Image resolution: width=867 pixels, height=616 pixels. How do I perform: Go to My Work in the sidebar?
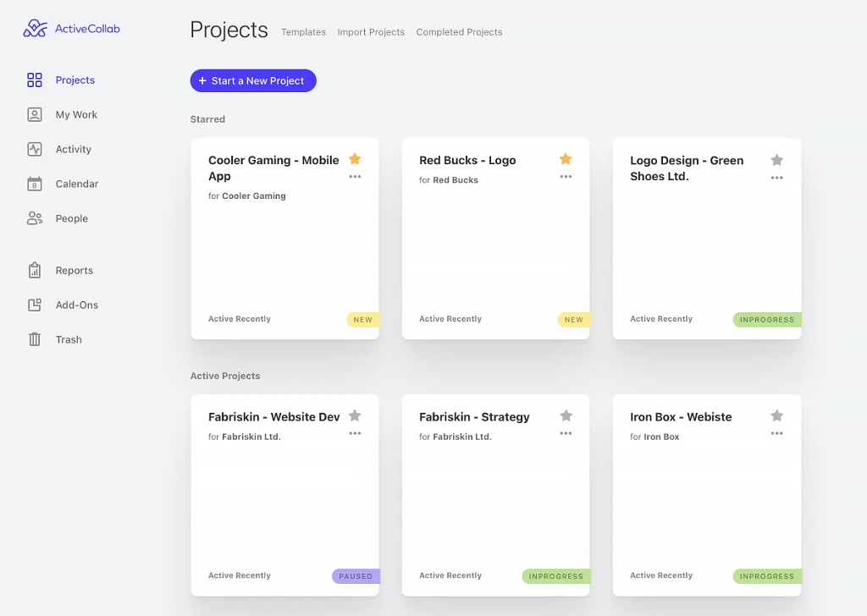click(76, 114)
